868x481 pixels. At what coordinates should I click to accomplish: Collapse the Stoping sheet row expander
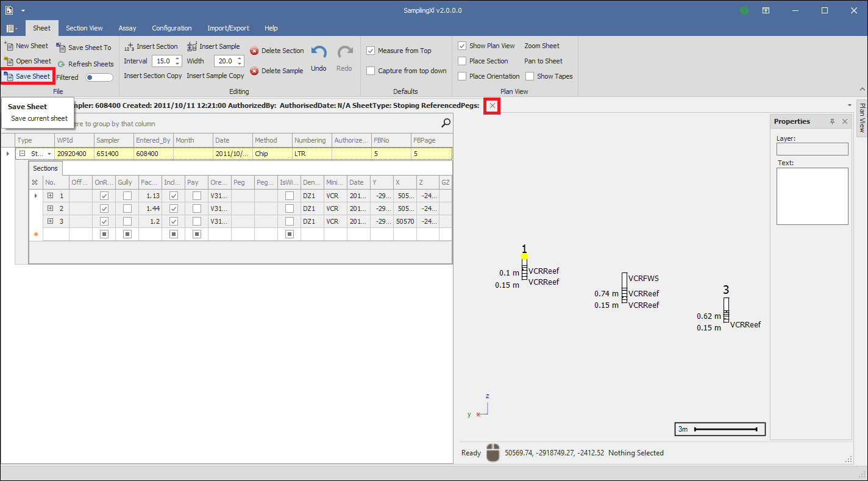(x=22, y=154)
